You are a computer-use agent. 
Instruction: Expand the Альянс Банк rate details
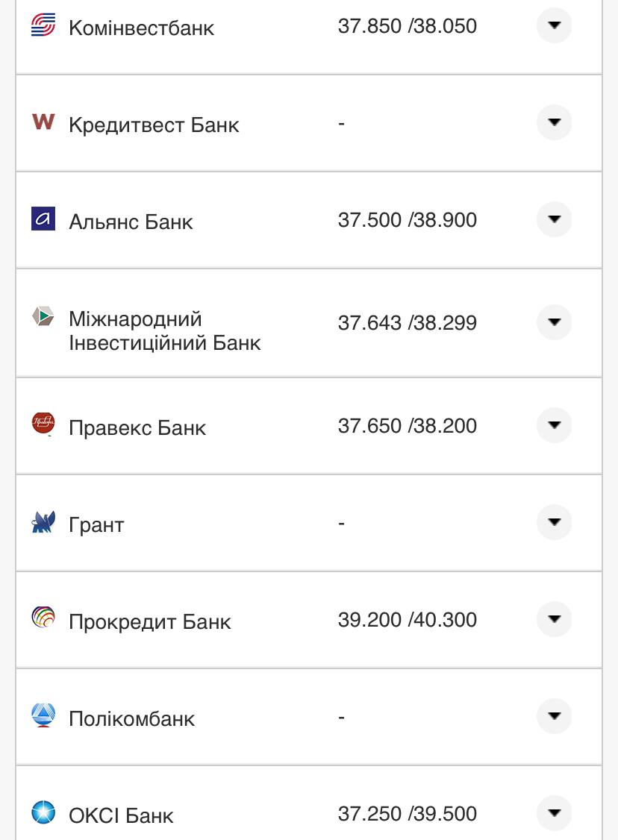pos(554,219)
